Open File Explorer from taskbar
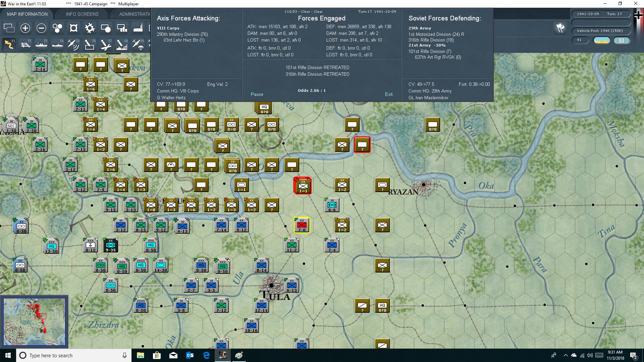 pyautogui.click(x=141, y=355)
